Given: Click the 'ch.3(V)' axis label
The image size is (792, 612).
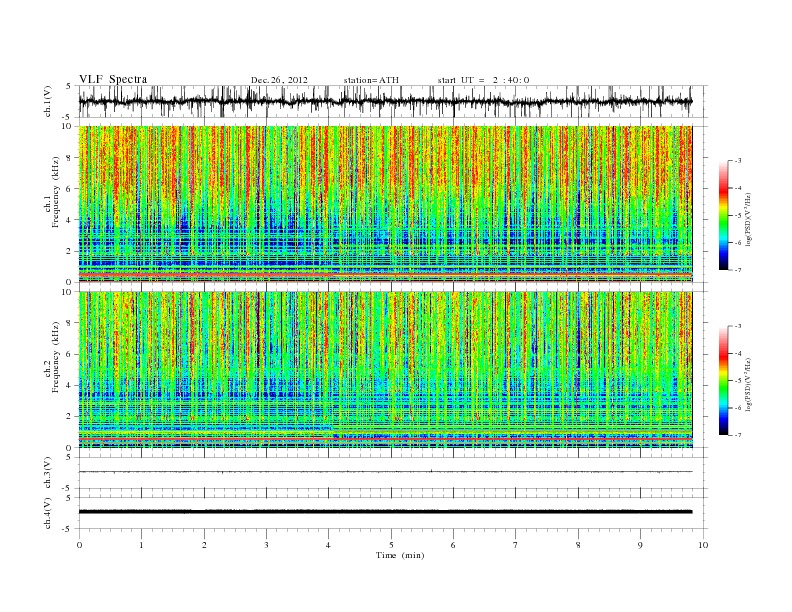Looking at the screenshot, I should pos(48,472).
